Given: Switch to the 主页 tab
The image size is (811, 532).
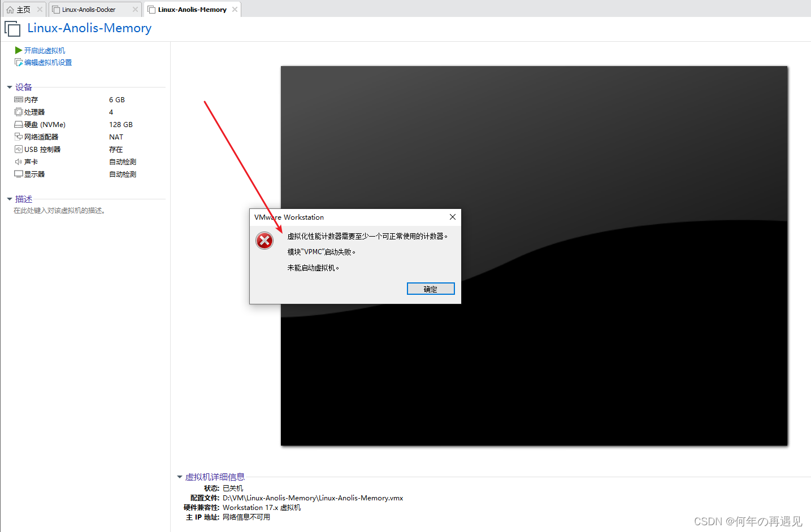Looking at the screenshot, I should 23,10.
